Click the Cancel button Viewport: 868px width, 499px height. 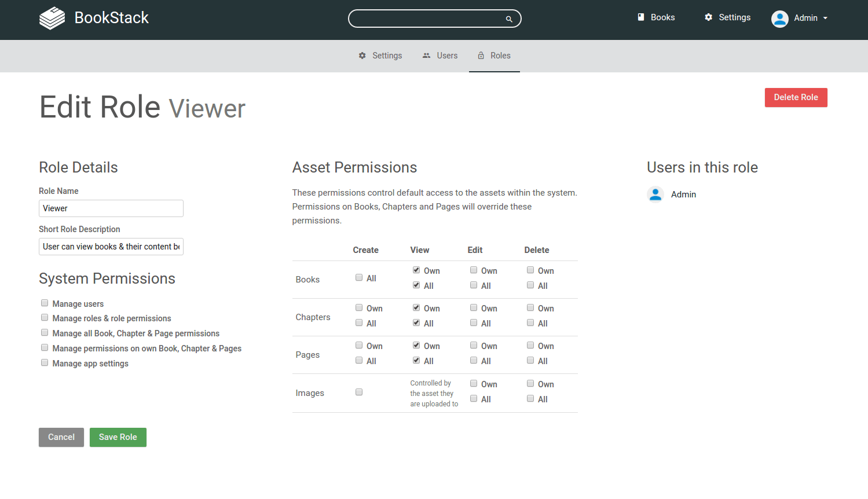coord(61,437)
